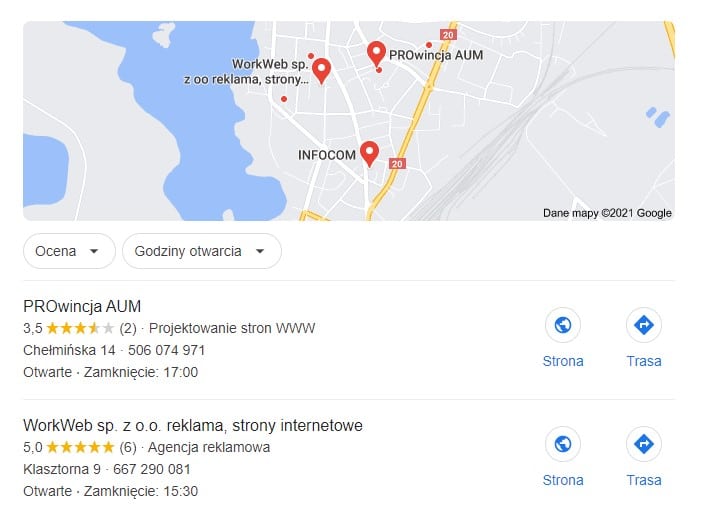This screenshot has height=515, width=713.
Task: Click the INFOCOM map pin
Action: pyautogui.click(x=369, y=153)
